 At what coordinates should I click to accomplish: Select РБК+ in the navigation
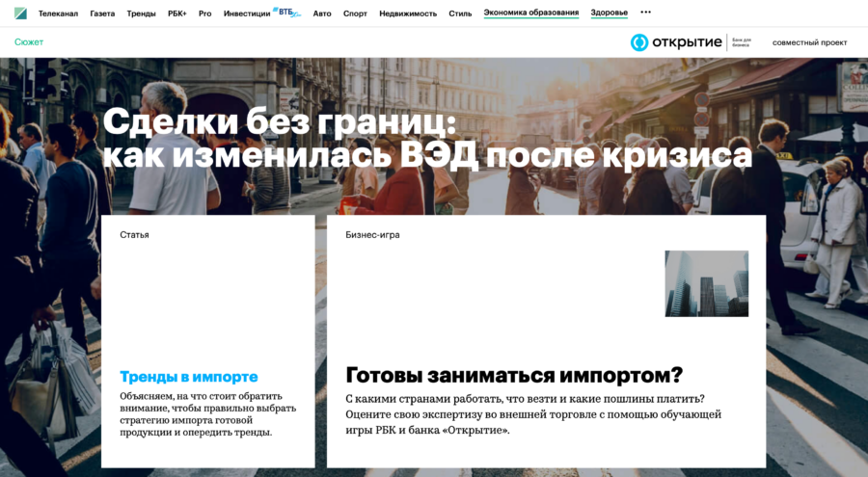coord(177,13)
